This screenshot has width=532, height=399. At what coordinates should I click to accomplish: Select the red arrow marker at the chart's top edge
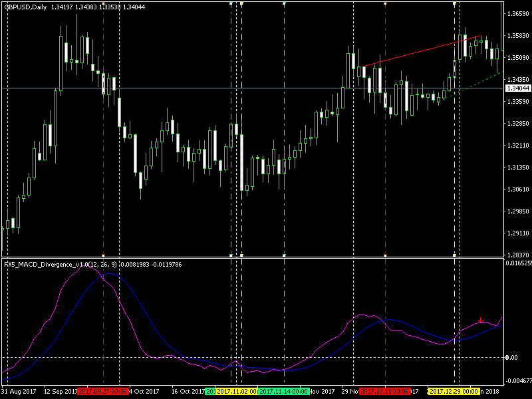pyautogui.click(x=386, y=3)
